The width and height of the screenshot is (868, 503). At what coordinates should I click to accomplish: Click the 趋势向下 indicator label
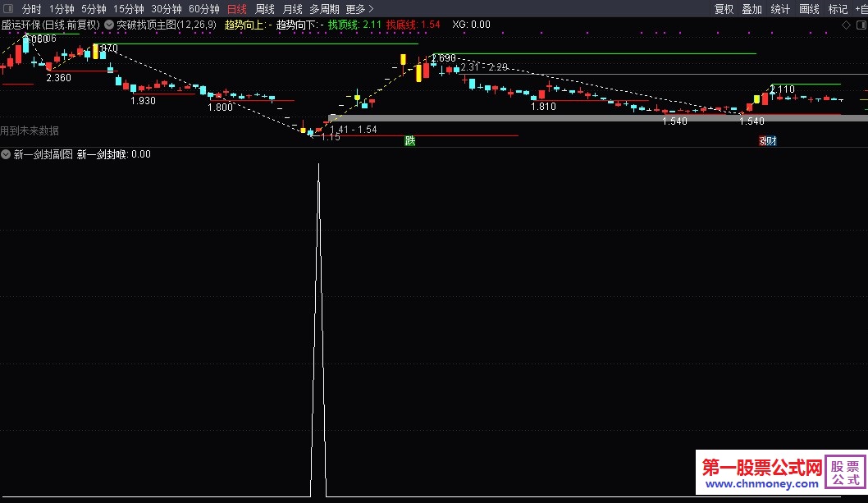click(299, 25)
